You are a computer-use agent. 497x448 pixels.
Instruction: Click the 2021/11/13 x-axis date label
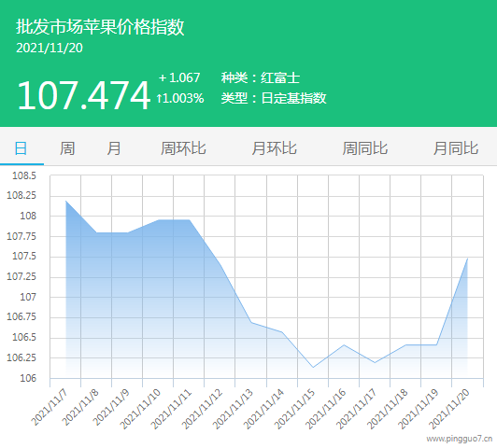click(x=233, y=409)
